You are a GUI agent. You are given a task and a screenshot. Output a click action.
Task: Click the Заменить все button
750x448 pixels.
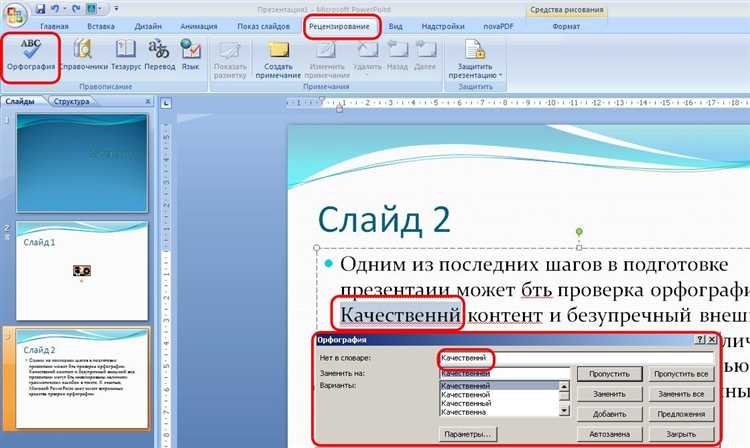(682, 394)
